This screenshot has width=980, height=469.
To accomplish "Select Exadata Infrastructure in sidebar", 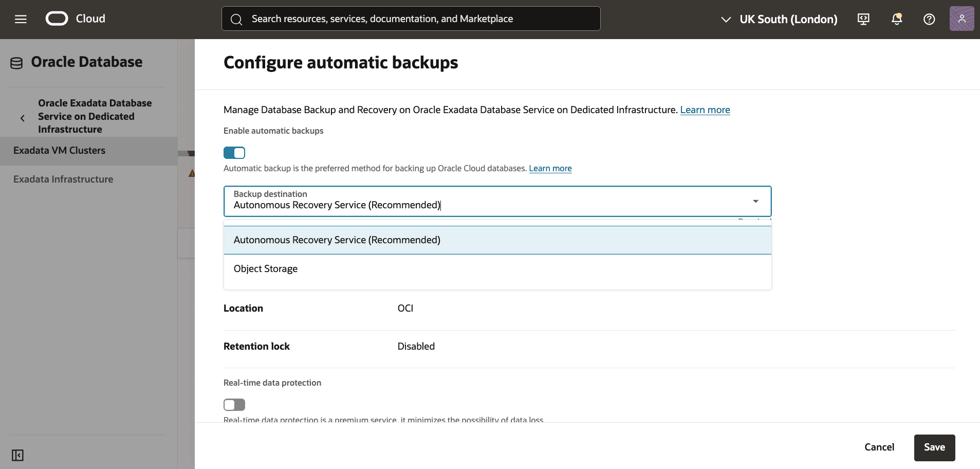I will 63,179.
